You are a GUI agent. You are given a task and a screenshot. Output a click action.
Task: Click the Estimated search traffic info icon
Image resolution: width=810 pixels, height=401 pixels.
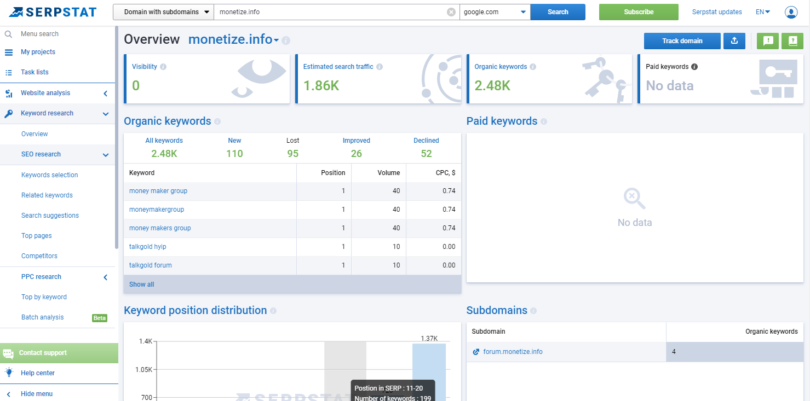click(x=379, y=67)
